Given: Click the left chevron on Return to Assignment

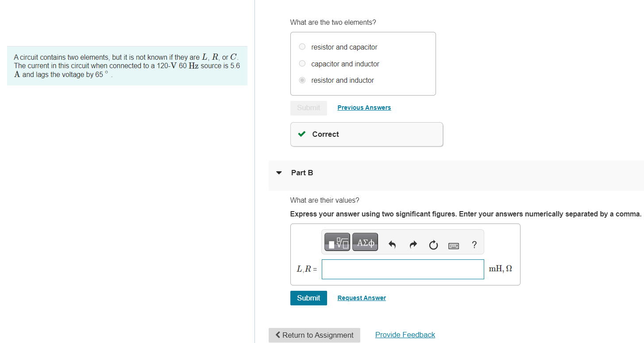Looking at the screenshot, I should pyautogui.click(x=278, y=335).
